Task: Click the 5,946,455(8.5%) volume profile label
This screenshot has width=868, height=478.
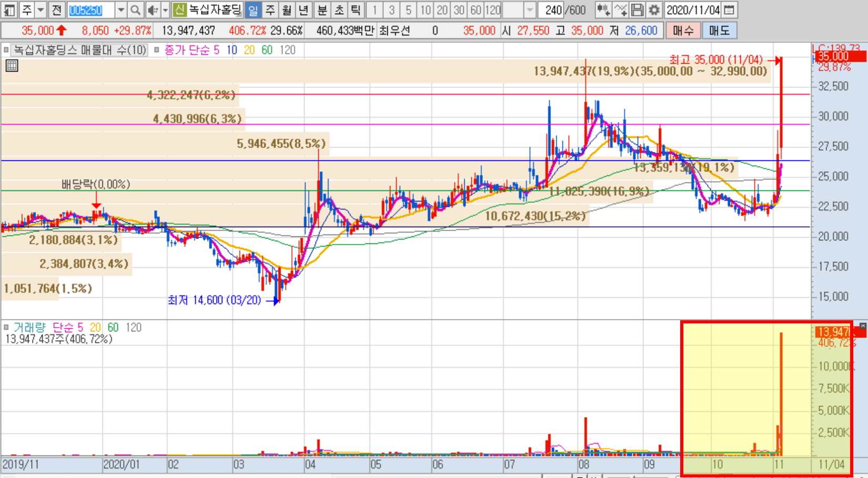Action: point(281,143)
